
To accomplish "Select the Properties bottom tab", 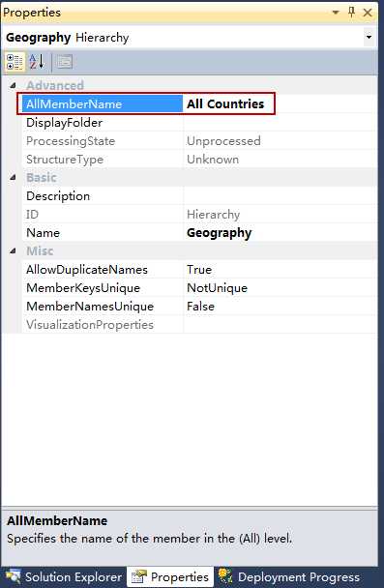I will click(x=170, y=576).
